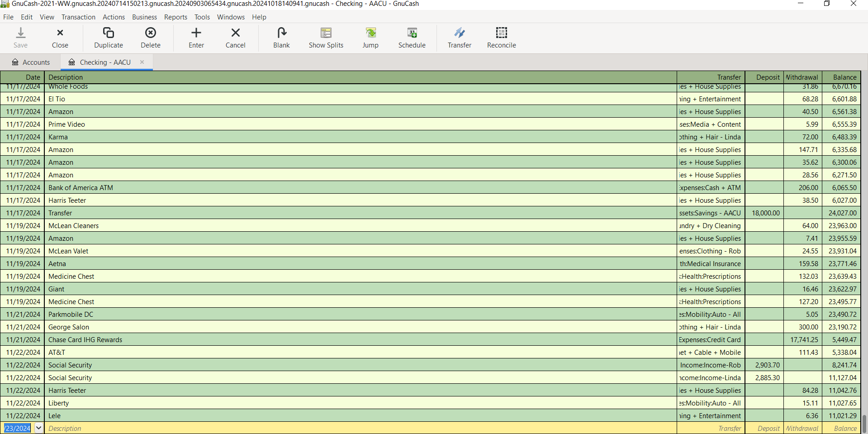Open the Reports menu
868x434 pixels.
click(x=175, y=17)
